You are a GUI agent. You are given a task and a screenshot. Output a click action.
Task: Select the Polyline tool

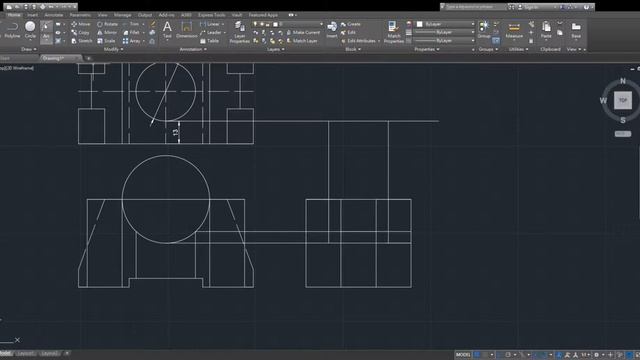[12, 30]
